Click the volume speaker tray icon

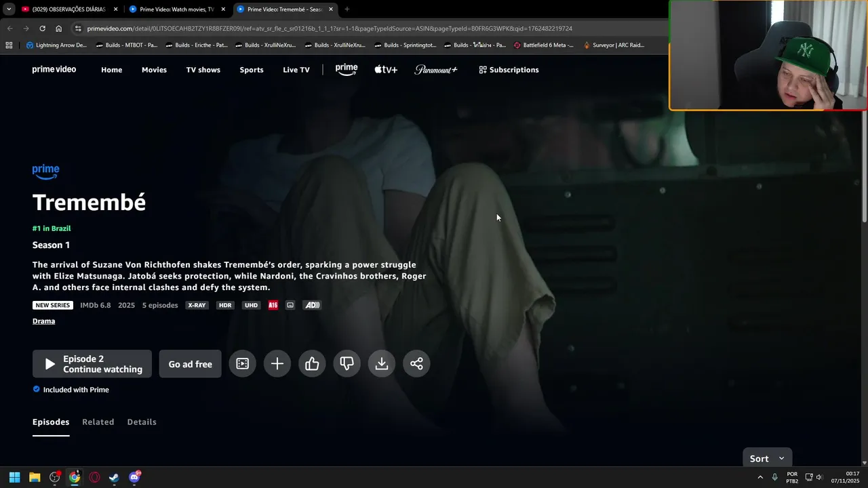pos(819,477)
